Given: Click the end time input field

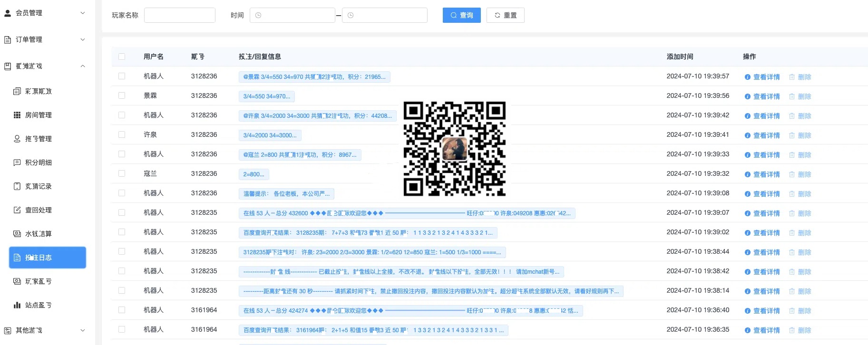Looking at the screenshot, I should click(x=385, y=15).
